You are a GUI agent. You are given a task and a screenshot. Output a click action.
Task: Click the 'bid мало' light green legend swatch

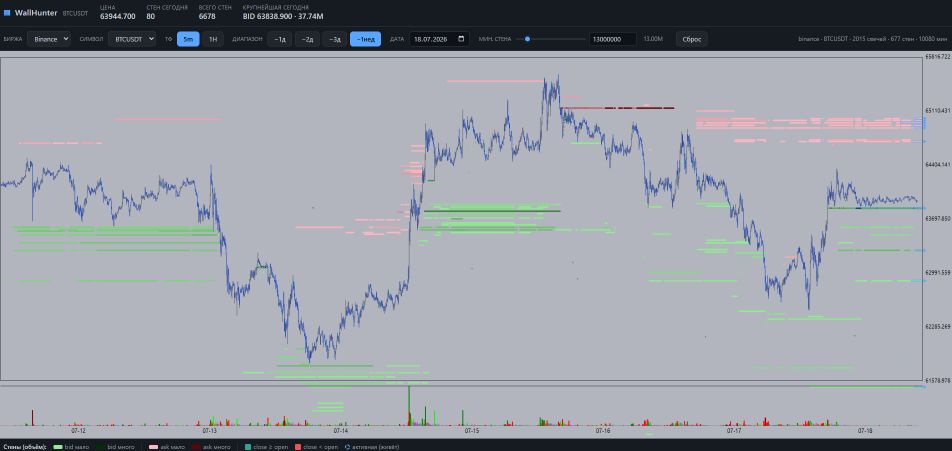[x=58, y=447]
